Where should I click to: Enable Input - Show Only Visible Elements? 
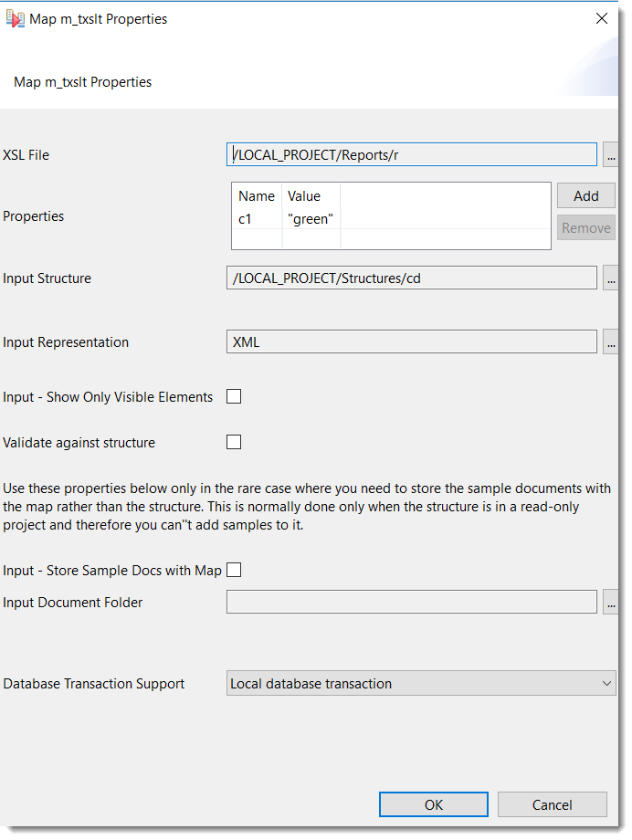(234, 397)
